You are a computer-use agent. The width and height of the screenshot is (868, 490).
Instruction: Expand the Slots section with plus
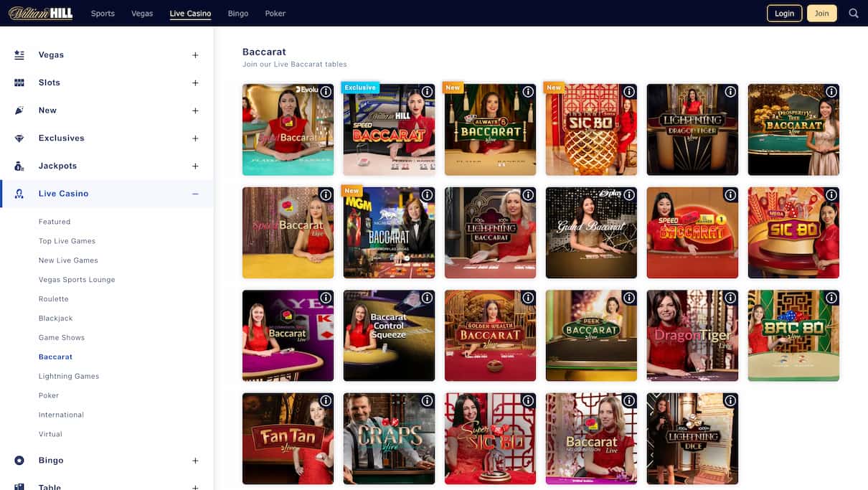coord(195,83)
